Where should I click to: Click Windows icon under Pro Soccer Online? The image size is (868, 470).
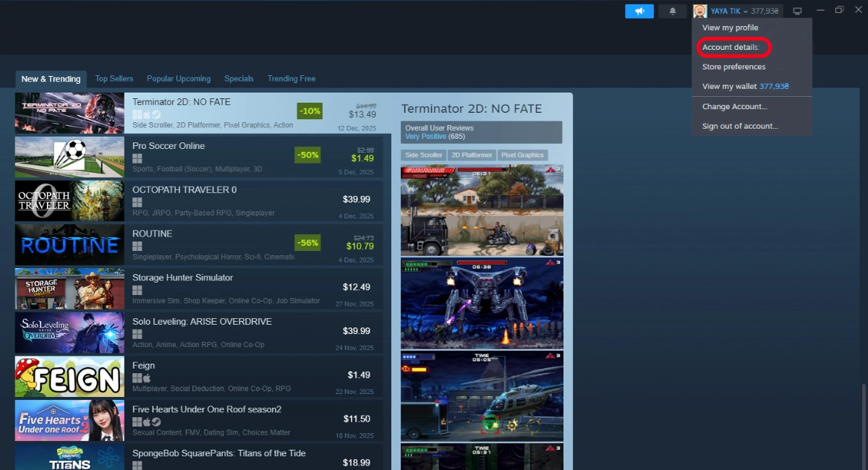click(137, 158)
